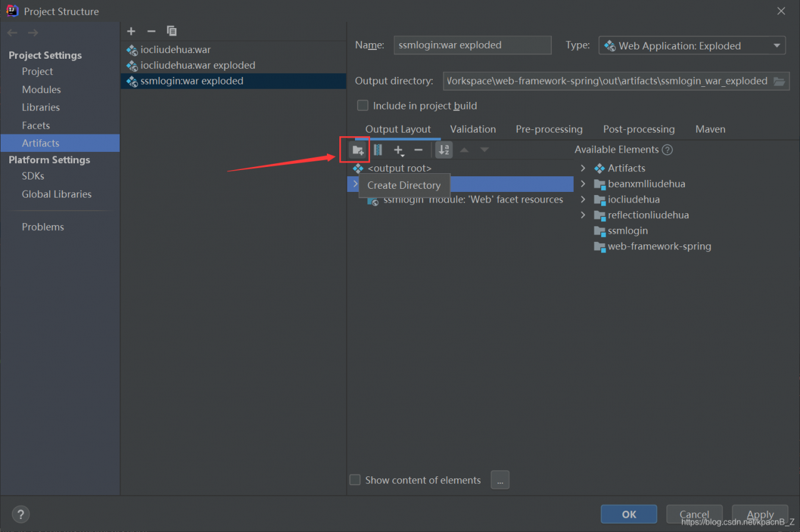This screenshot has height=532, width=800.
Task: Switch to the Validation tab
Action: pyautogui.click(x=473, y=129)
